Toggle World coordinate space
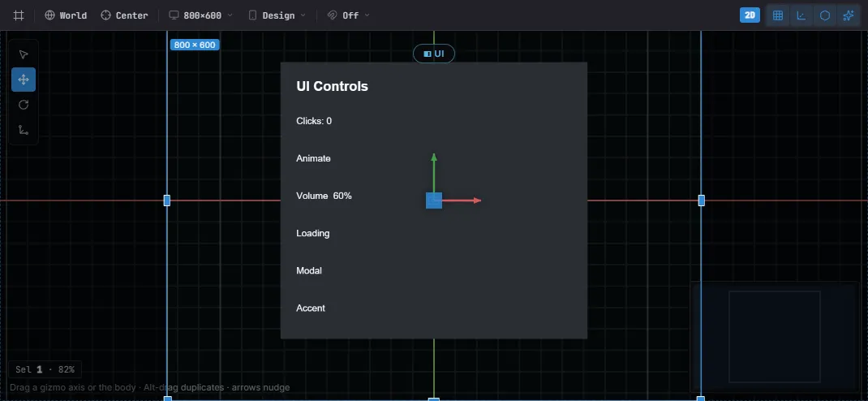The image size is (868, 401). (x=66, y=15)
